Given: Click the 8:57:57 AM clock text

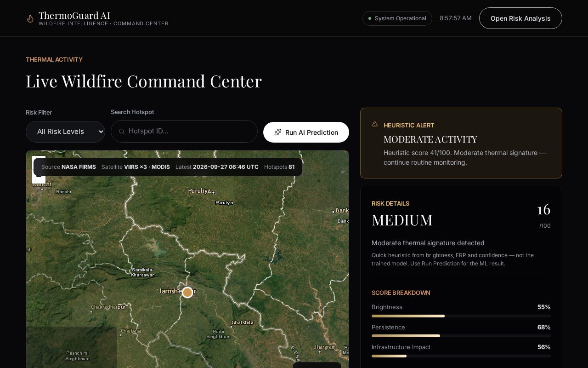Looking at the screenshot, I should point(456,18).
